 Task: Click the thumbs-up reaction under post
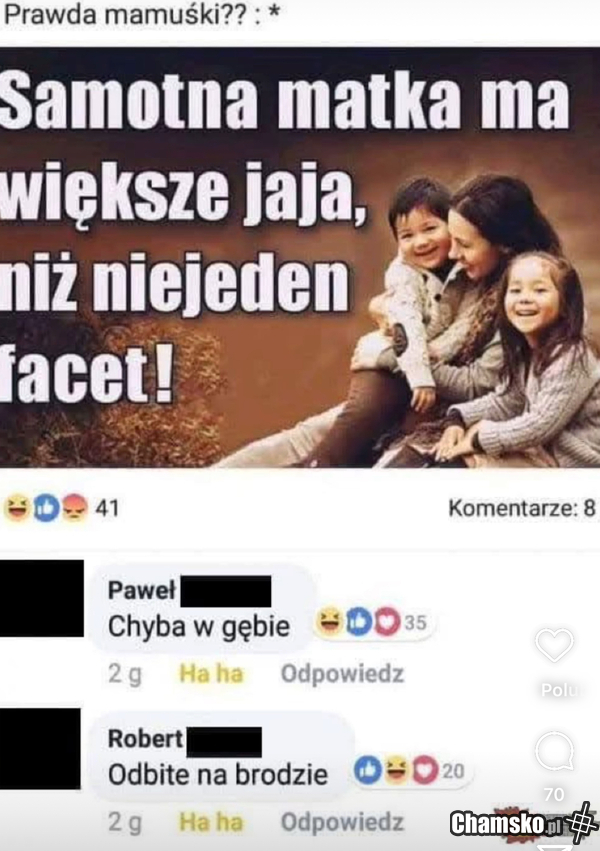46,509
